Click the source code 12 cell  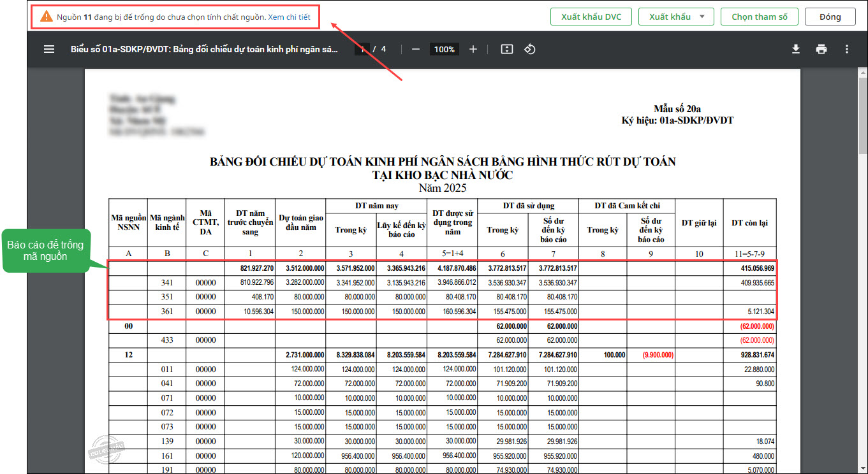128,354
